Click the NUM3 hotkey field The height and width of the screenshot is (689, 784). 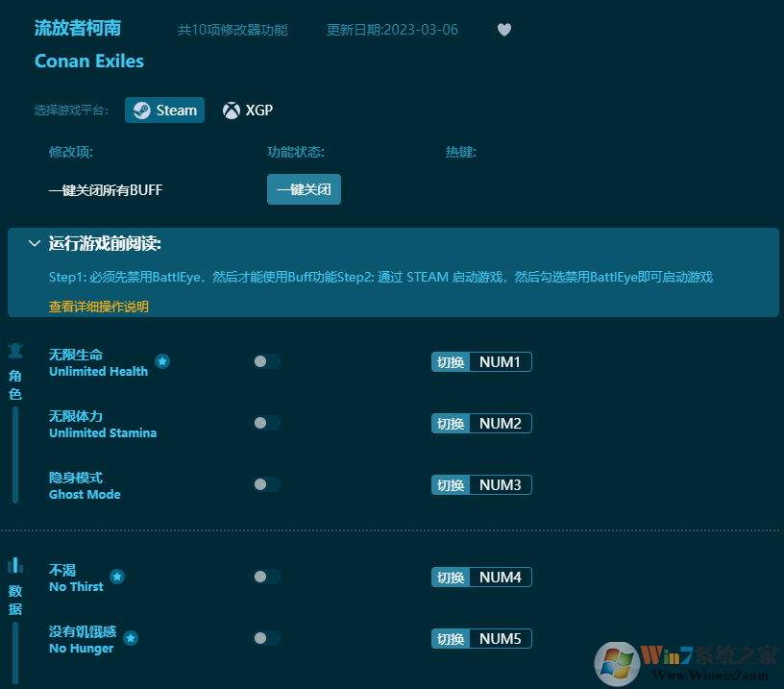click(501, 485)
